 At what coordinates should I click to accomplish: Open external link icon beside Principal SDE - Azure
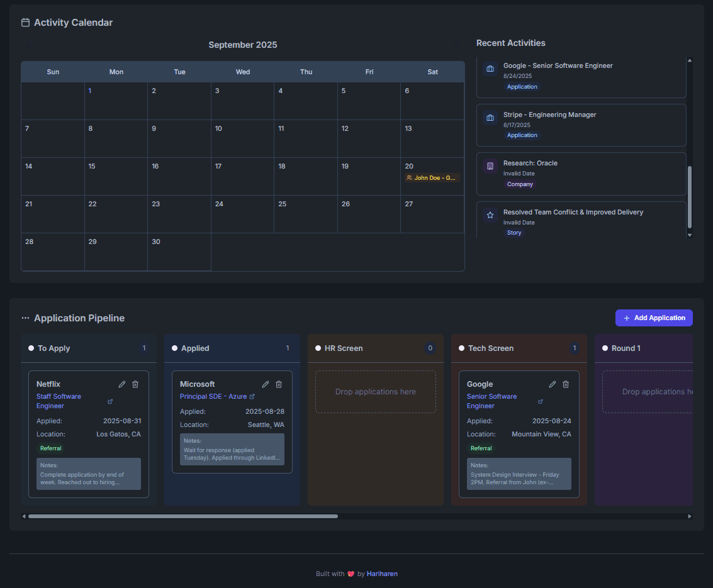tap(252, 397)
